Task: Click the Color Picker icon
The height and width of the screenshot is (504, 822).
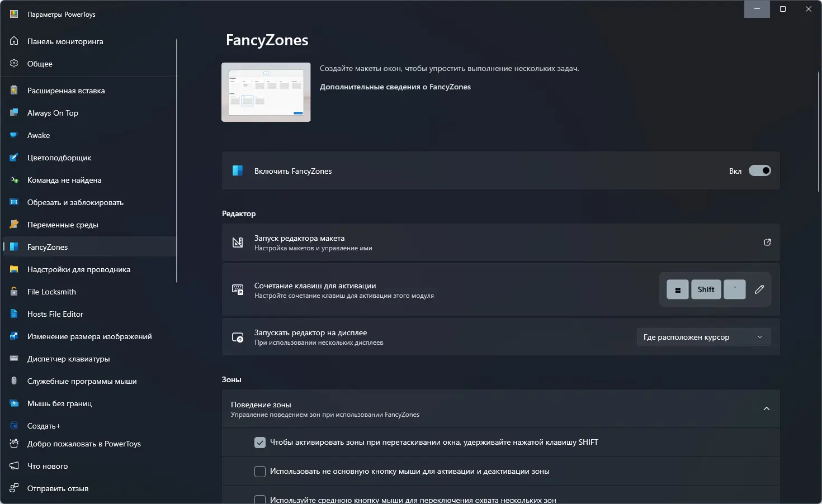Action: coord(14,157)
